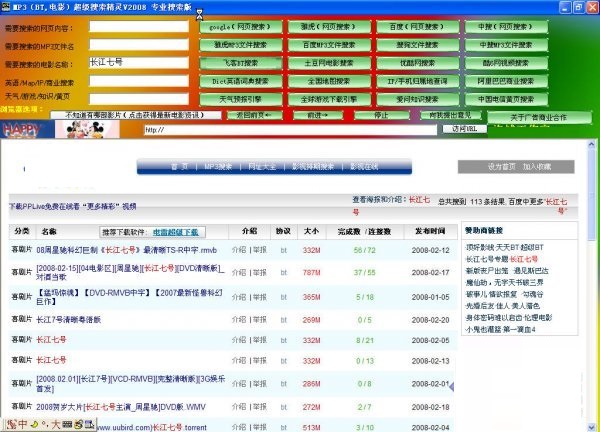Viewport: 600px width, 432px height.
Task: Click the movie name field containing 长江七号
Action: tap(139, 62)
